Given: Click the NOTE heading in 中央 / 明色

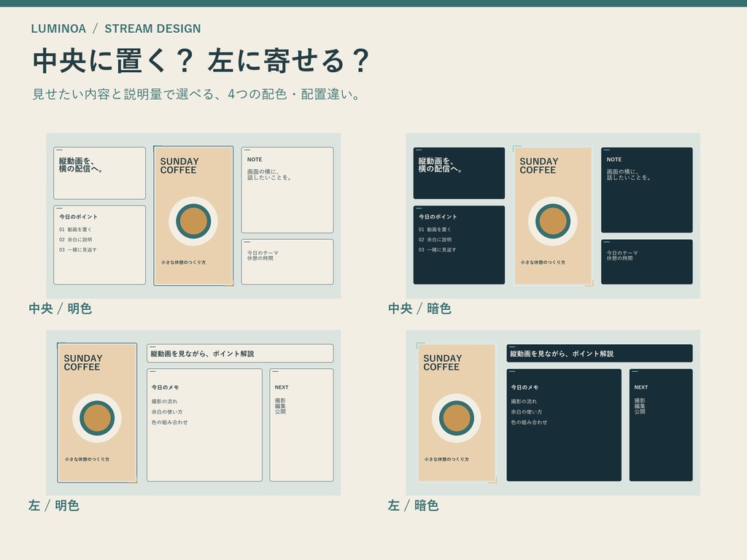Looking at the screenshot, I should tap(255, 160).
